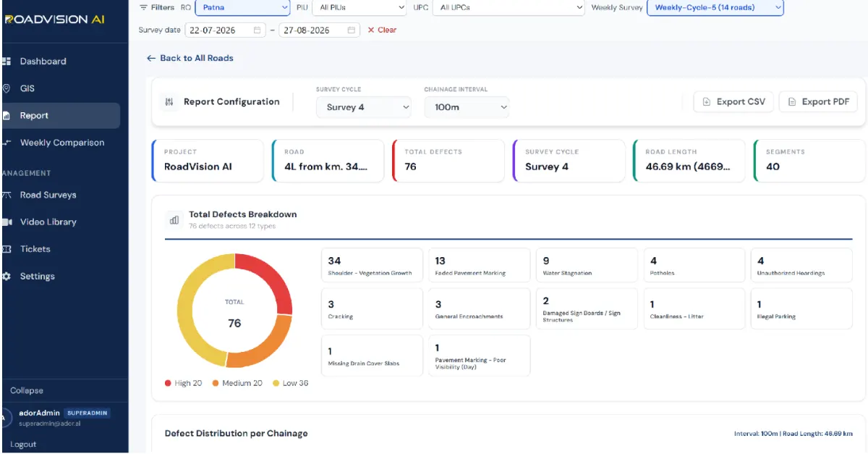The height and width of the screenshot is (454, 868).
Task: Click the file icon on Export CSV
Action: (x=707, y=102)
